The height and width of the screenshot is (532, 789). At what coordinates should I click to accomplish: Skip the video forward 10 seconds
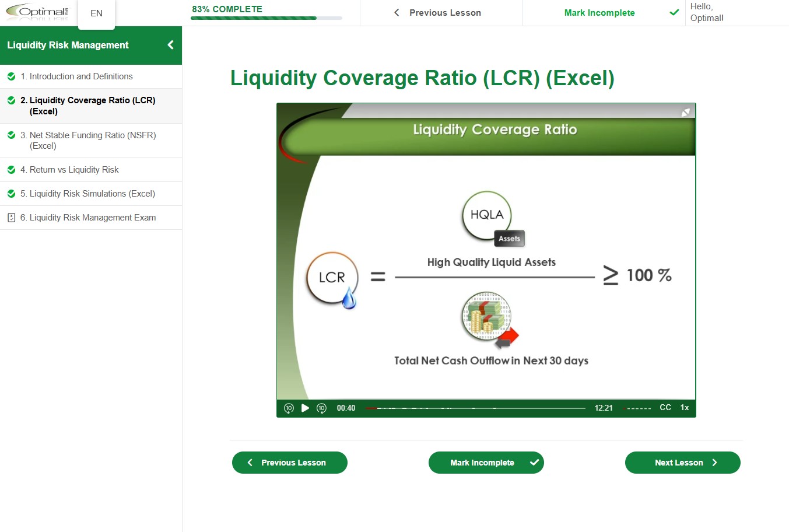pos(321,408)
